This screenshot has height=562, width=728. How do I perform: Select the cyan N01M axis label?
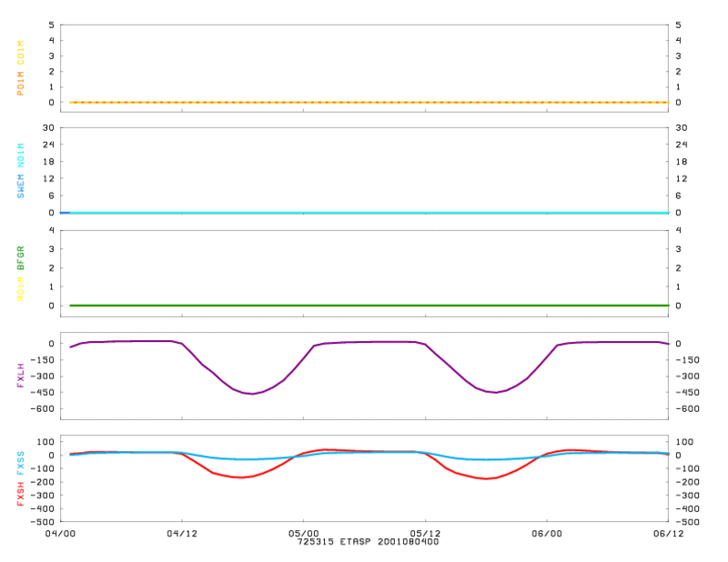tap(20, 156)
